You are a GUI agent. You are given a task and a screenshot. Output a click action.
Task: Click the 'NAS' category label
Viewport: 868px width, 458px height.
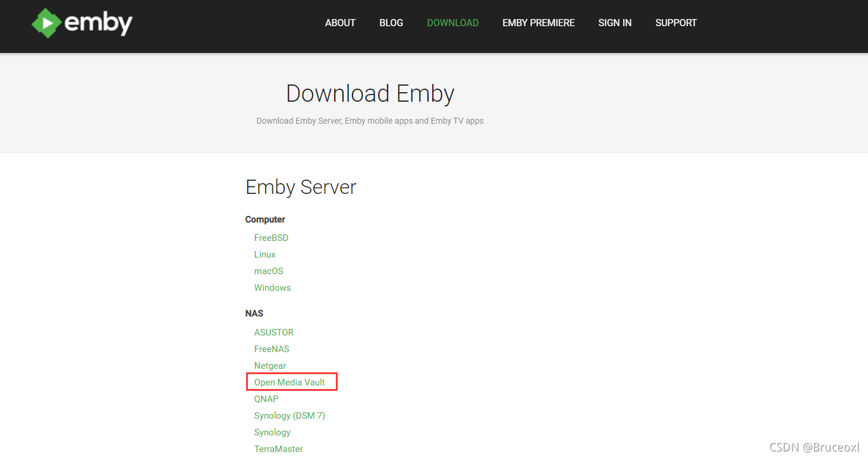[x=254, y=313]
